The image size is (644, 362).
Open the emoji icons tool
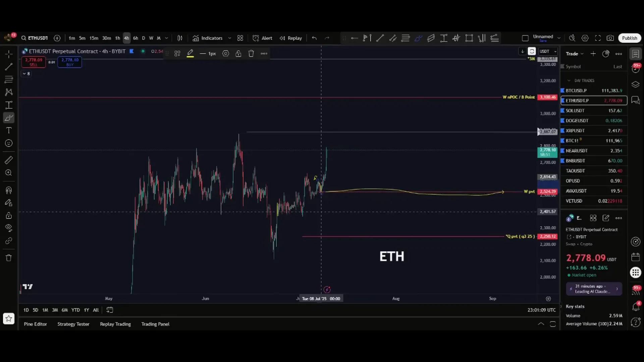9,143
